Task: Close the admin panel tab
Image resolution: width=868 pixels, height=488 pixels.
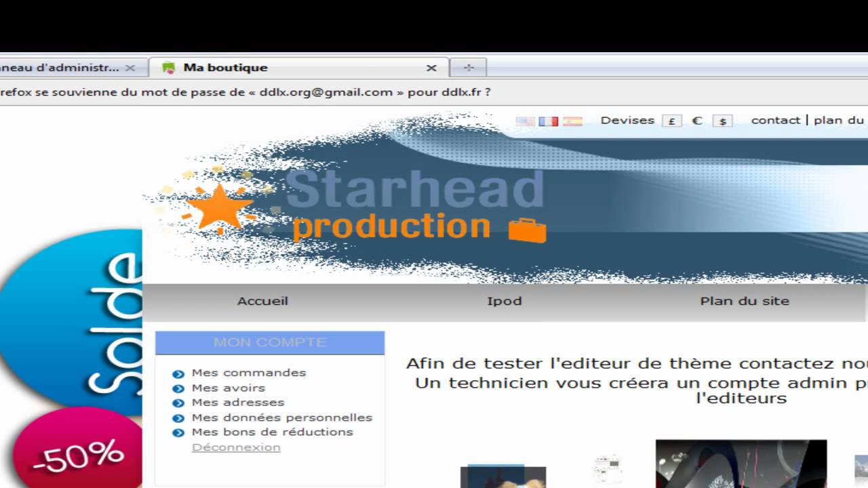Action: click(x=130, y=68)
